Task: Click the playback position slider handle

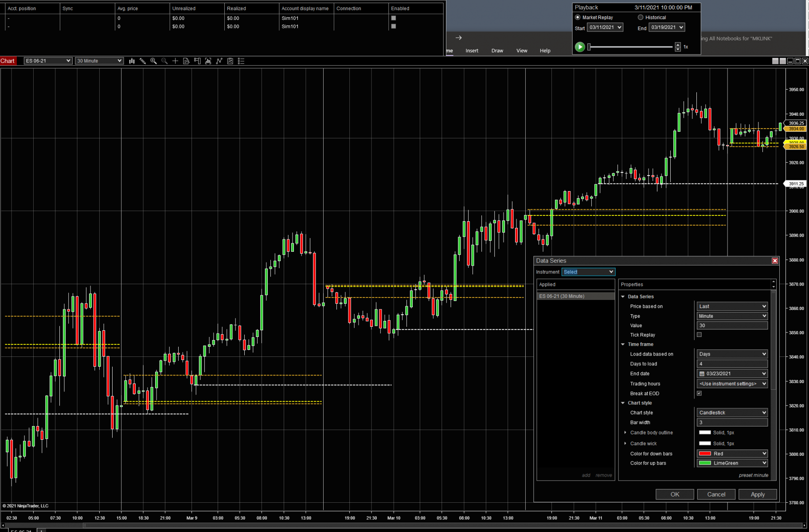Action: click(x=589, y=47)
